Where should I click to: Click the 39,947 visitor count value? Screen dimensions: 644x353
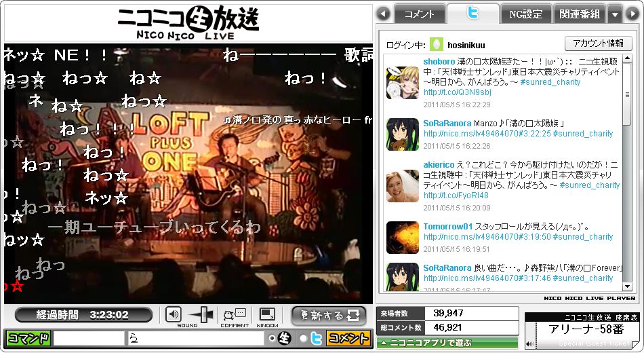pos(448,314)
